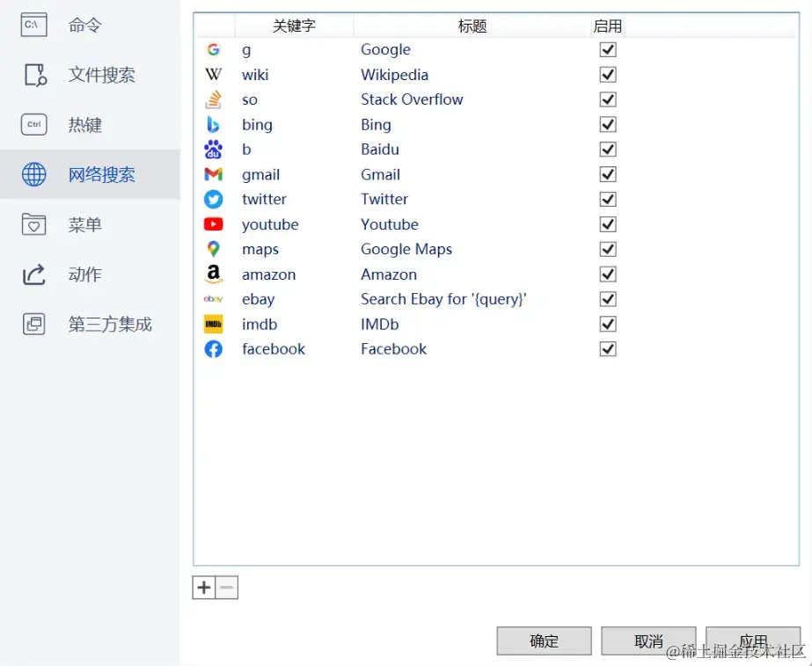Uncheck the IMDb enabled checkbox
Screen dimensions: 812x666
coord(608,324)
